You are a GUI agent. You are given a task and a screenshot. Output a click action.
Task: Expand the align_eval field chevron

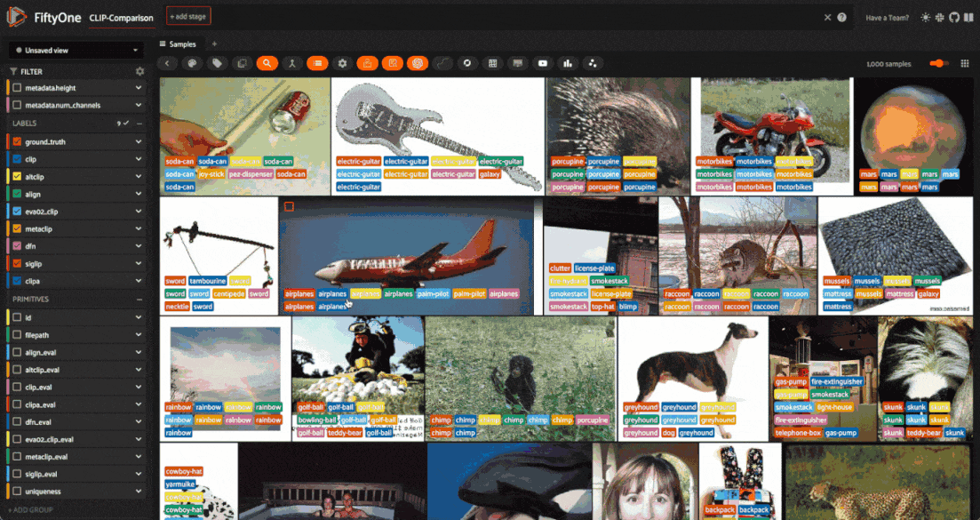(138, 353)
